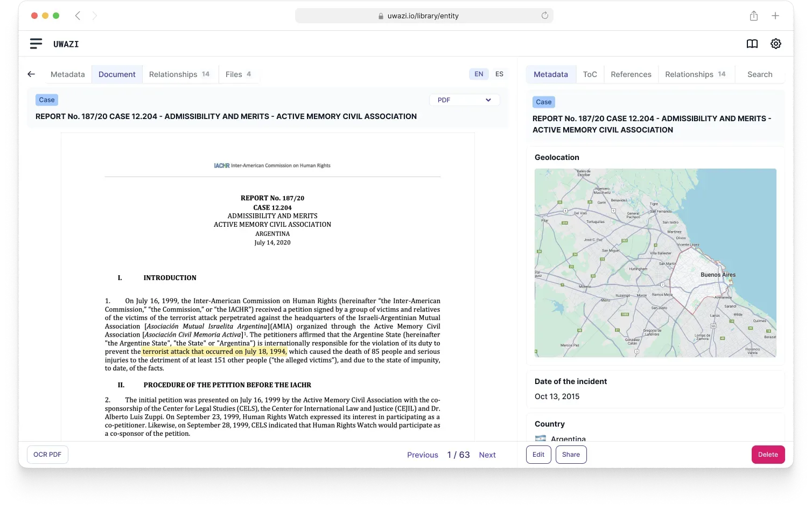Switch to the Files tab
Viewport: 812px width, 509px height.
point(234,74)
